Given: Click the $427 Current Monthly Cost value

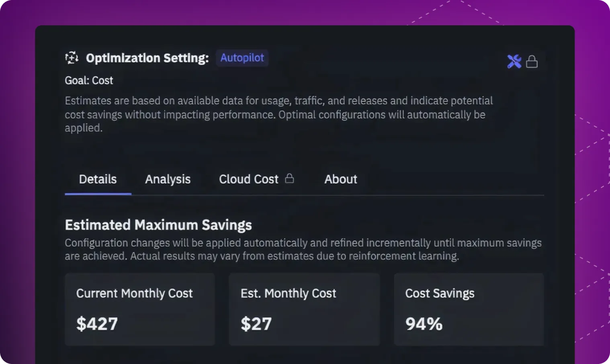Looking at the screenshot, I should click(97, 324).
